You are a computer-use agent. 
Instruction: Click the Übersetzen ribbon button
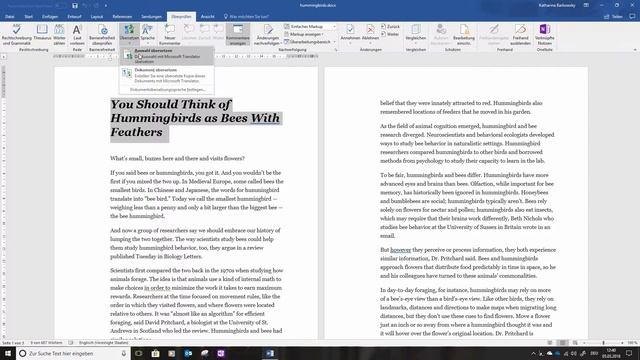[x=129, y=34]
